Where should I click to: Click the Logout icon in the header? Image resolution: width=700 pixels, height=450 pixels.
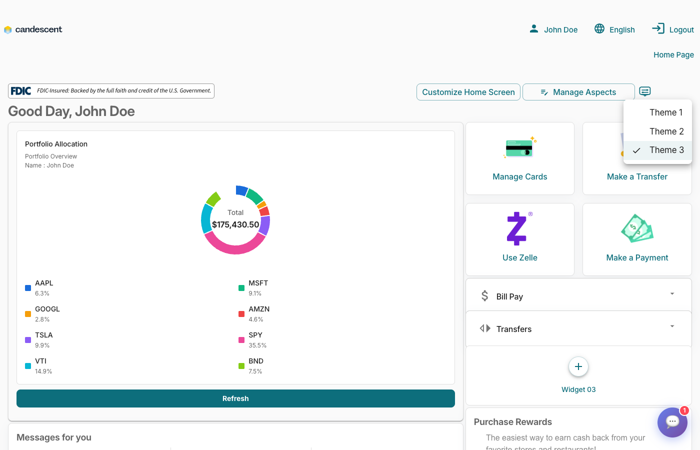tap(658, 29)
